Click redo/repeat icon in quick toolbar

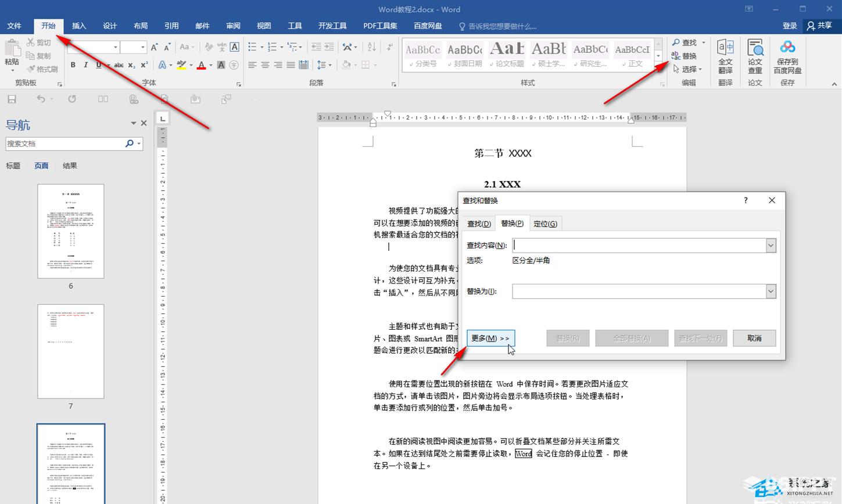72,99
